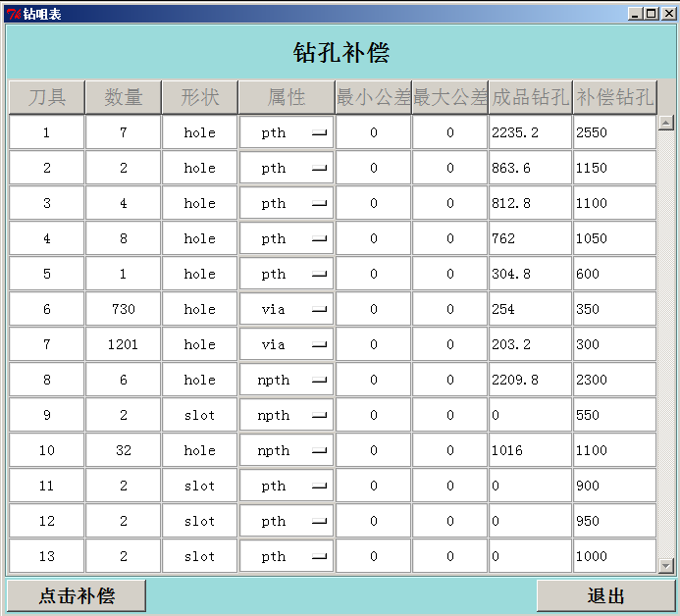The image size is (680, 616).
Task: Click the 补偿钻孔 field showing 1000
Action: [x=614, y=556]
